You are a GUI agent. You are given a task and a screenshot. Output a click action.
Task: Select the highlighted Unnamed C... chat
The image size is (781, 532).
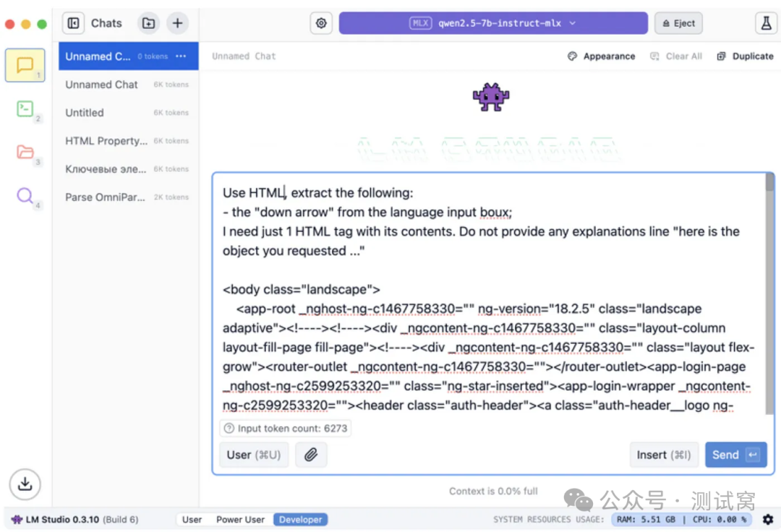click(129, 56)
